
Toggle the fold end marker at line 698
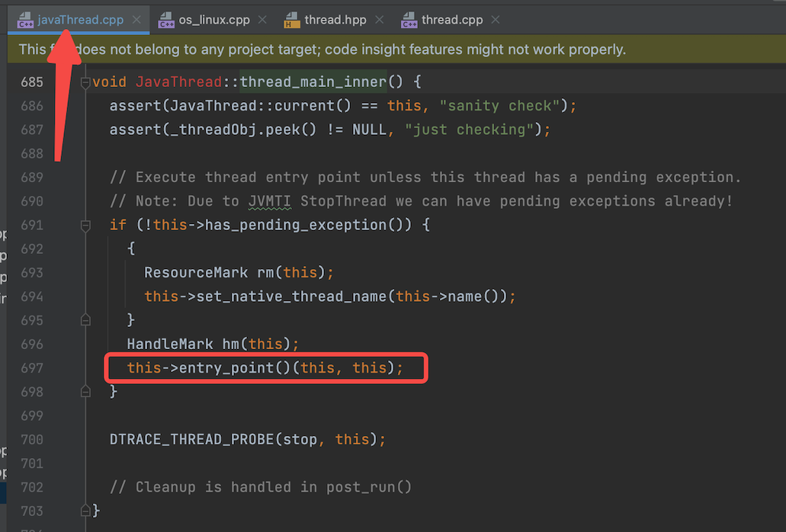(85, 392)
